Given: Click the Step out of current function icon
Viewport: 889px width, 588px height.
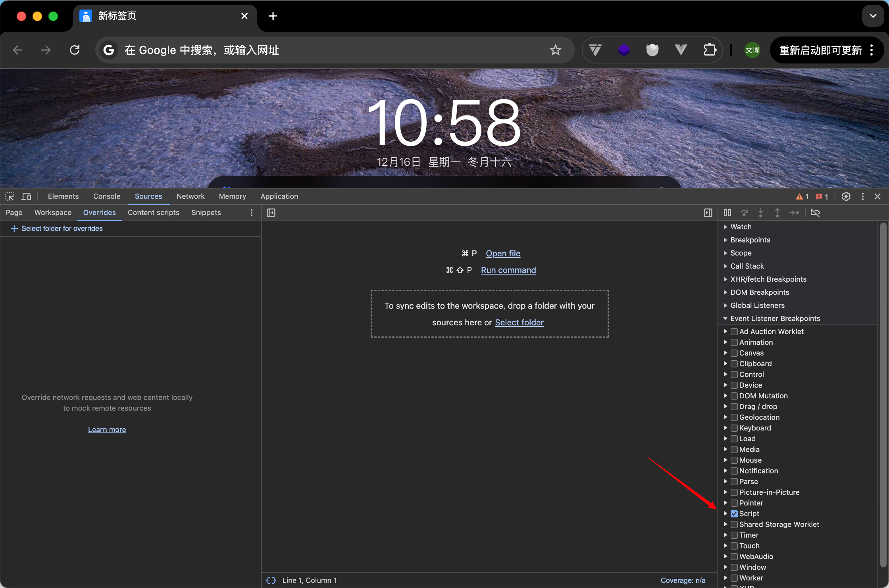Looking at the screenshot, I should (777, 213).
